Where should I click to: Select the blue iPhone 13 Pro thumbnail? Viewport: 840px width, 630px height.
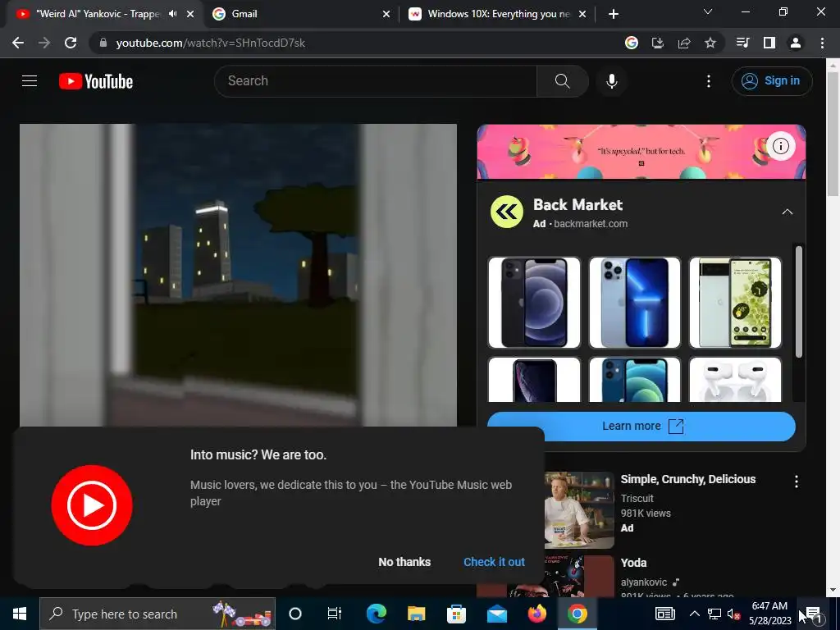click(x=635, y=303)
